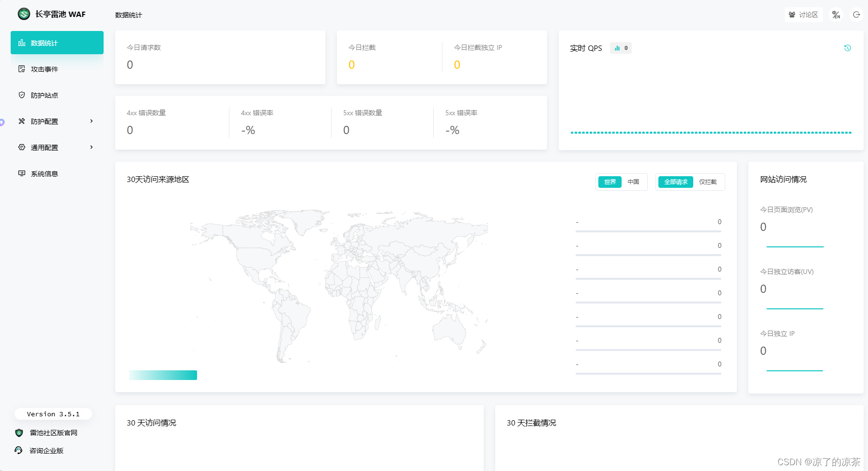Click the logout icon at top right
This screenshot has width=868, height=471.
(856, 15)
